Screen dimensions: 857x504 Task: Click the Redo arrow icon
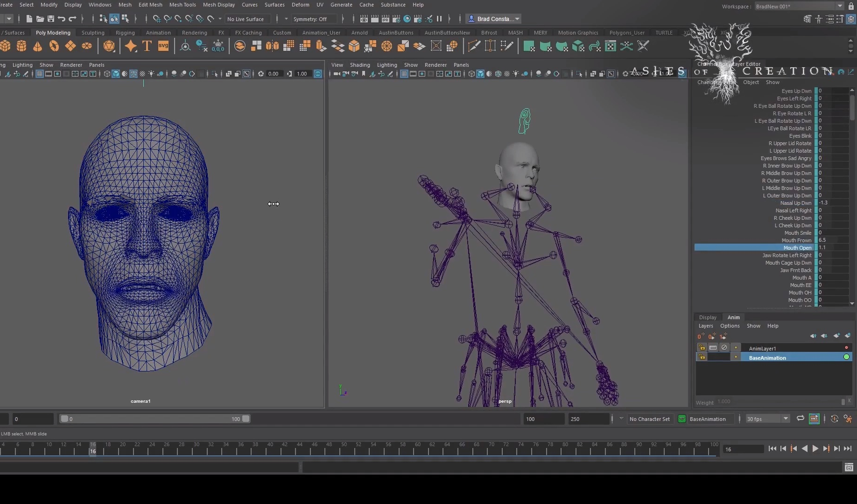[72, 19]
